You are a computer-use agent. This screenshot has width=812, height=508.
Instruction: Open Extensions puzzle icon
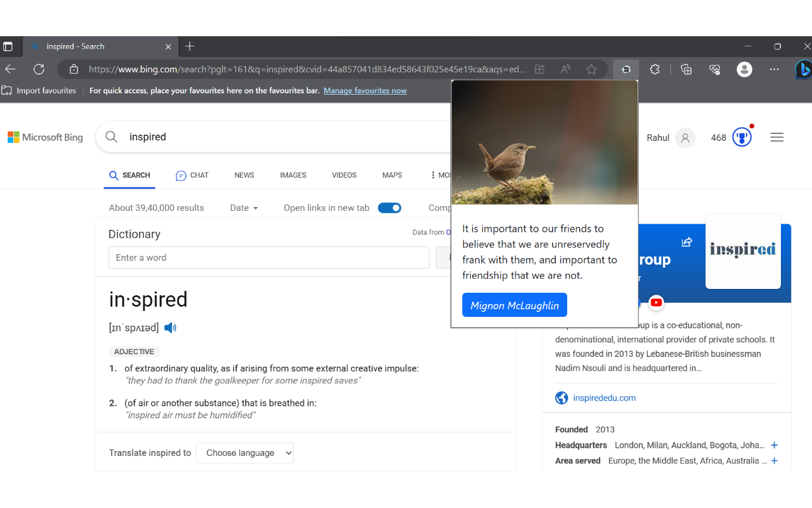655,69
